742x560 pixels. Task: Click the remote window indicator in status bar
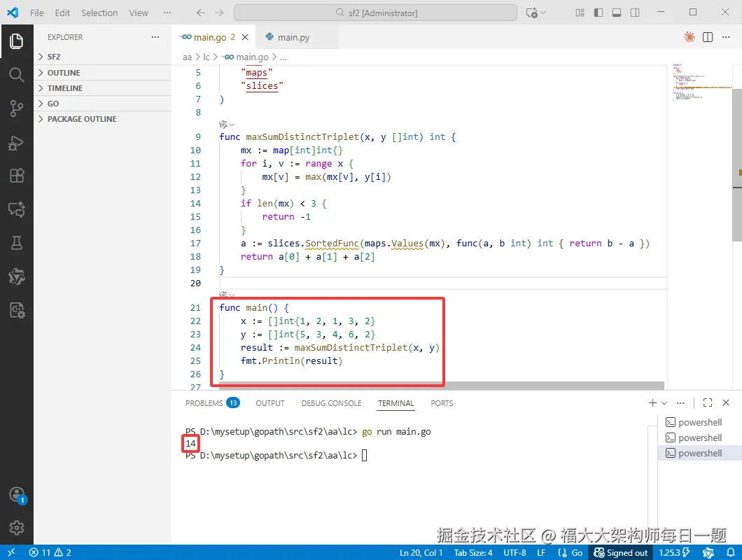tap(11, 552)
